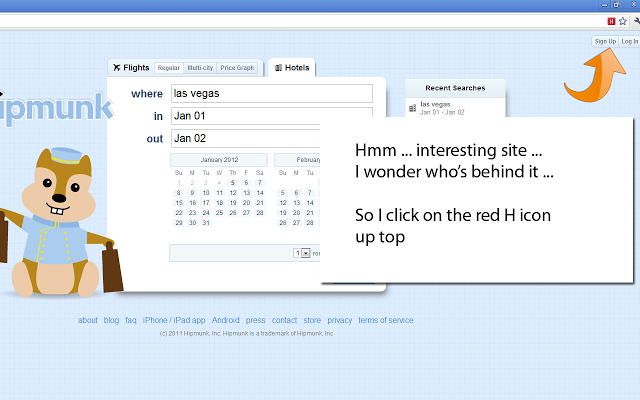Switch to the Hotels tab

point(292,68)
